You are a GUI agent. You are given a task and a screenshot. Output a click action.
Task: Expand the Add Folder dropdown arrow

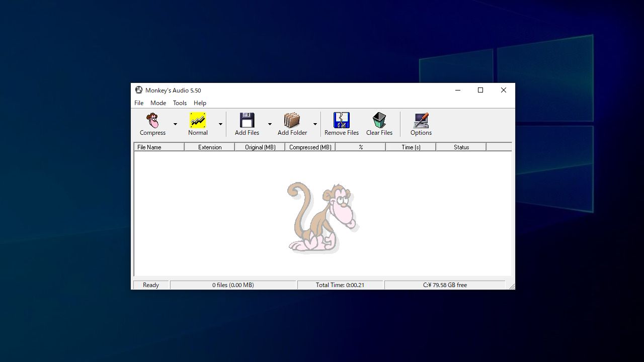coord(315,124)
